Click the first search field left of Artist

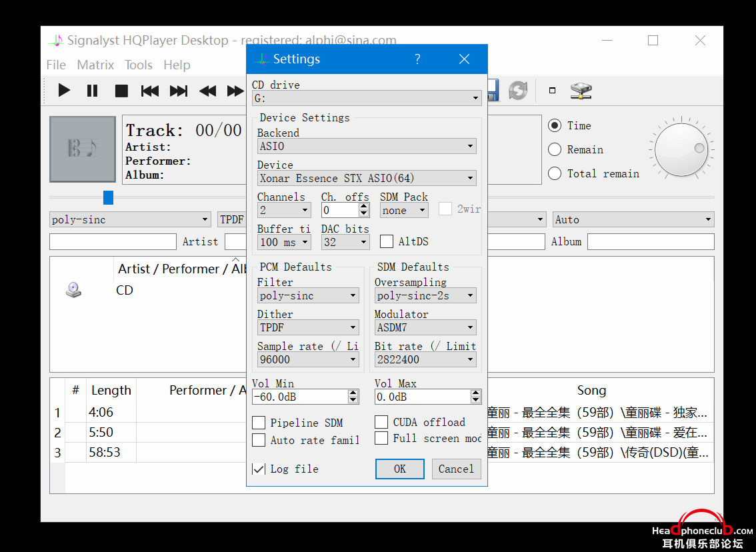click(113, 241)
